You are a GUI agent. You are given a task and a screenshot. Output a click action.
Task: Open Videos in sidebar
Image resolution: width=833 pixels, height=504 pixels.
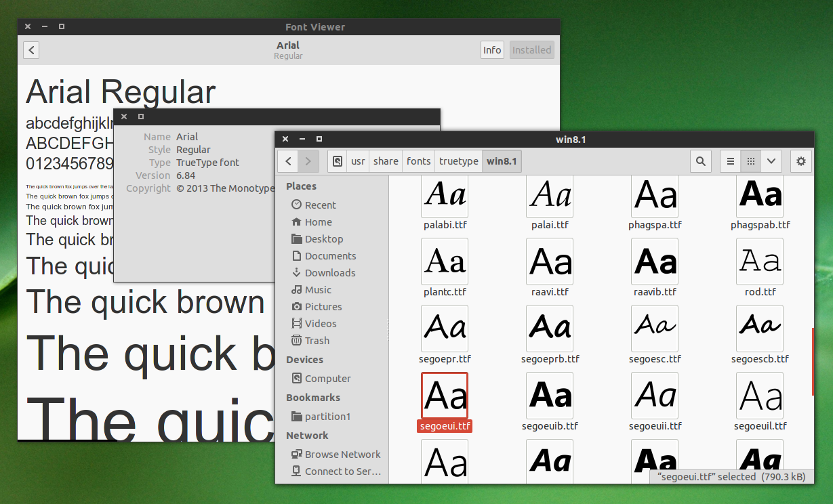(x=314, y=323)
